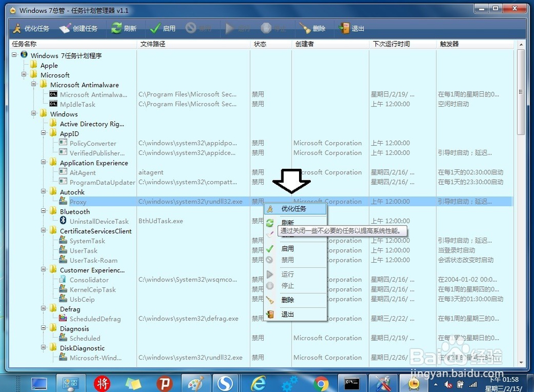Collapse the CertificateServicesClient folder
Screen dimensions: 534x392
click(43, 230)
